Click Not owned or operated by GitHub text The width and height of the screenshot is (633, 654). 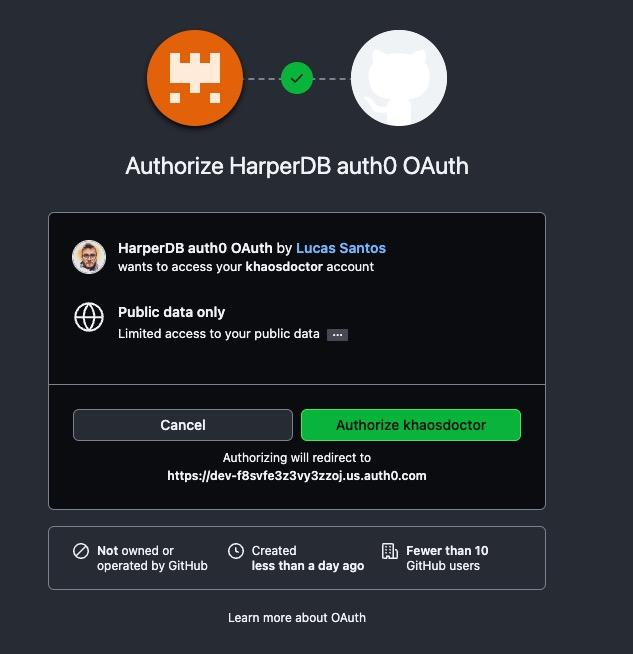[x=152, y=558]
